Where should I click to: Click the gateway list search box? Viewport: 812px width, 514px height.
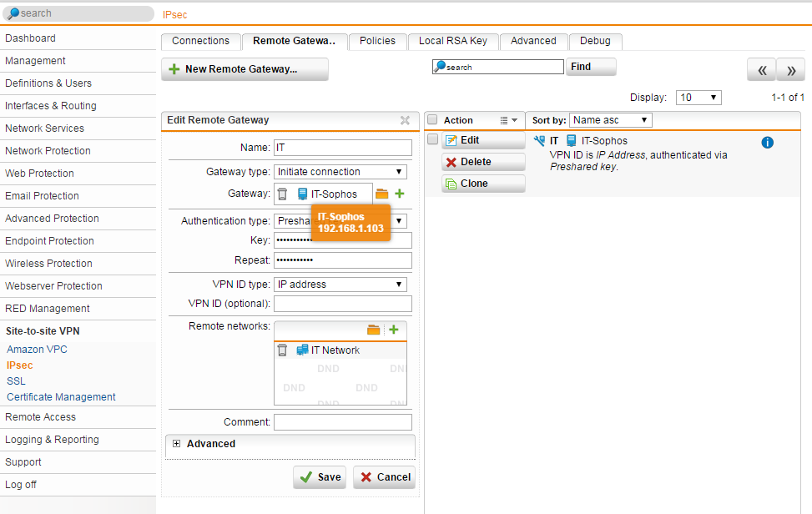498,67
